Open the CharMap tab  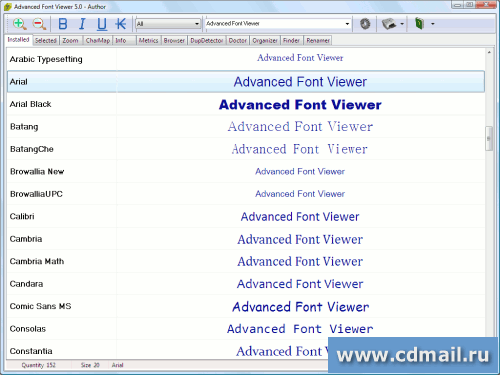click(98, 40)
